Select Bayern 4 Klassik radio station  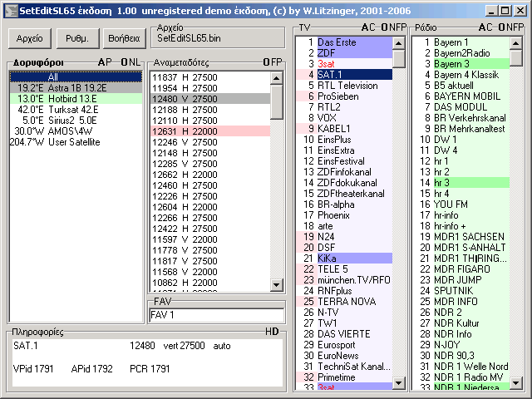461,75
